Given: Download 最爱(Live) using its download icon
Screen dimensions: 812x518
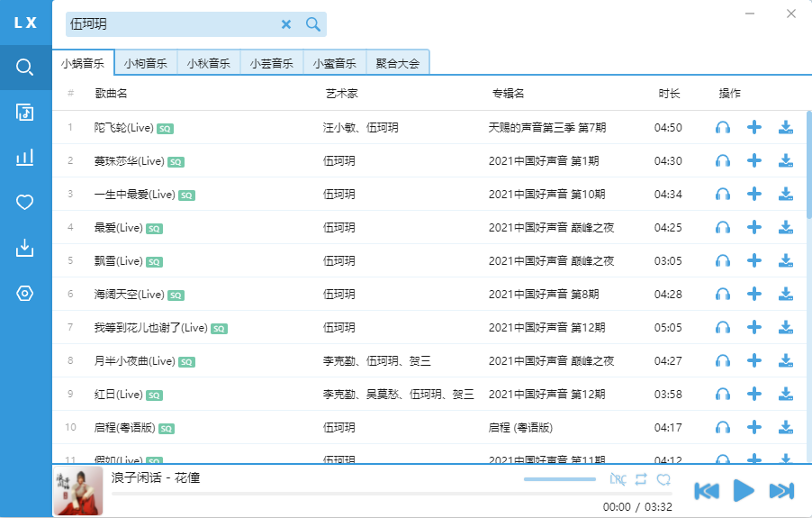Looking at the screenshot, I should (x=785, y=227).
